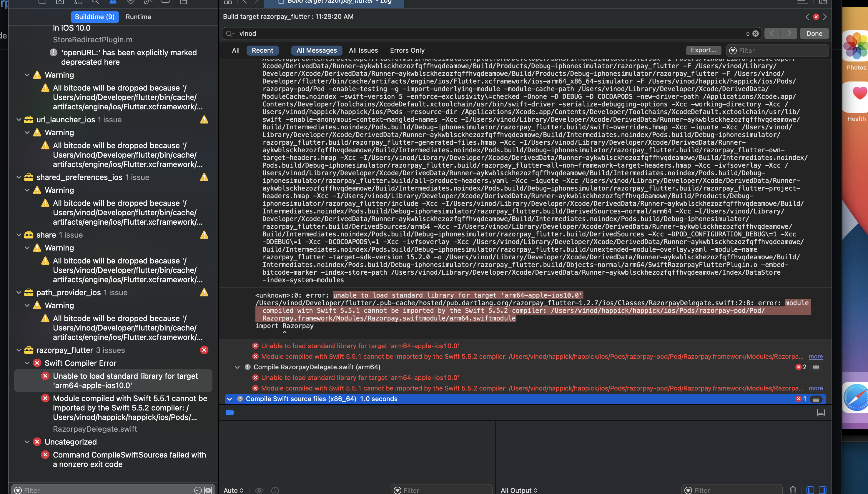Image resolution: width=868 pixels, height=494 pixels.
Task: Click RazorpayDelegate.swift file reference in navigator
Action: [95, 429]
